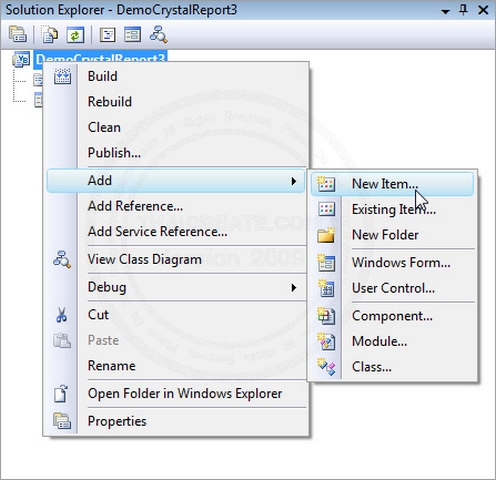Click the Properties toolbar icon in Solution Explorer
The height and width of the screenshot is (480, 496).
(x=18, y=34)
